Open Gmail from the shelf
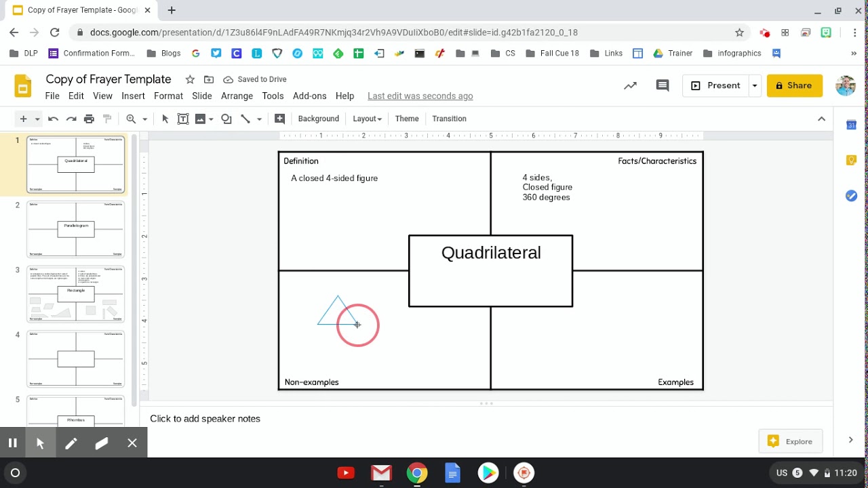This screenshot has width=868, height=488. (382, 473)
